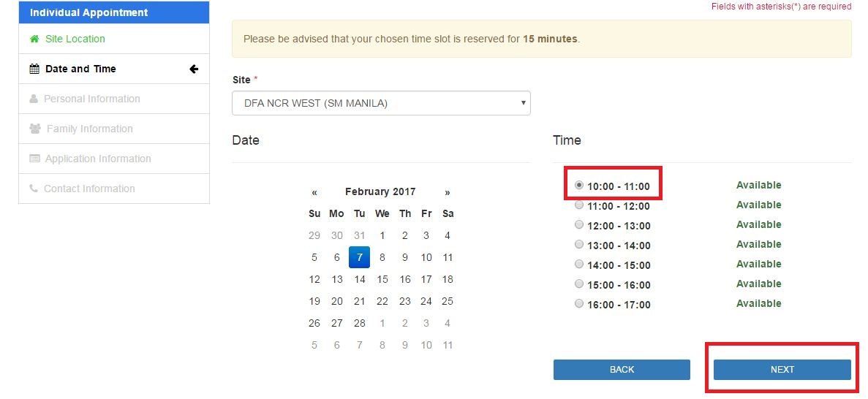Go to next month with » arrow
Image resolution: width=868 pixels, height=399 pixels.
pos(448,193)
